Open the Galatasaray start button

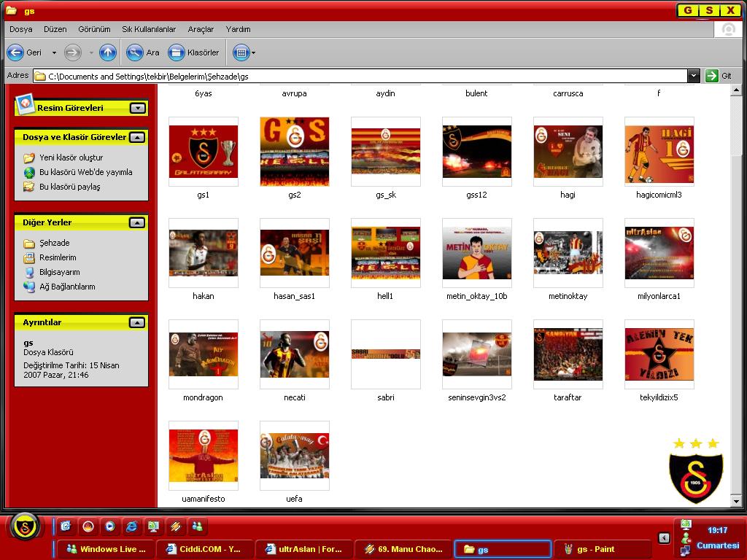(x=25, y=526)
